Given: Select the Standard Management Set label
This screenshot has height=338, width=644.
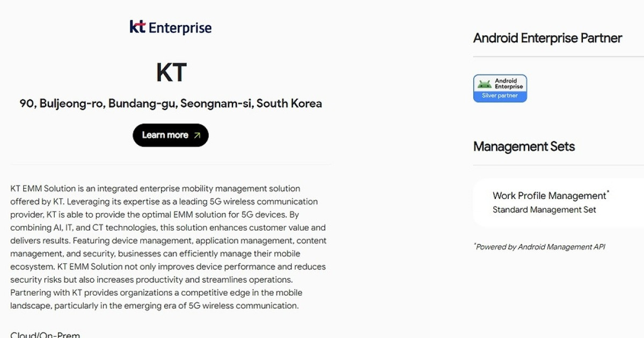Looking at the screenshot, I should pyautogui.click(x=544, y=210).
